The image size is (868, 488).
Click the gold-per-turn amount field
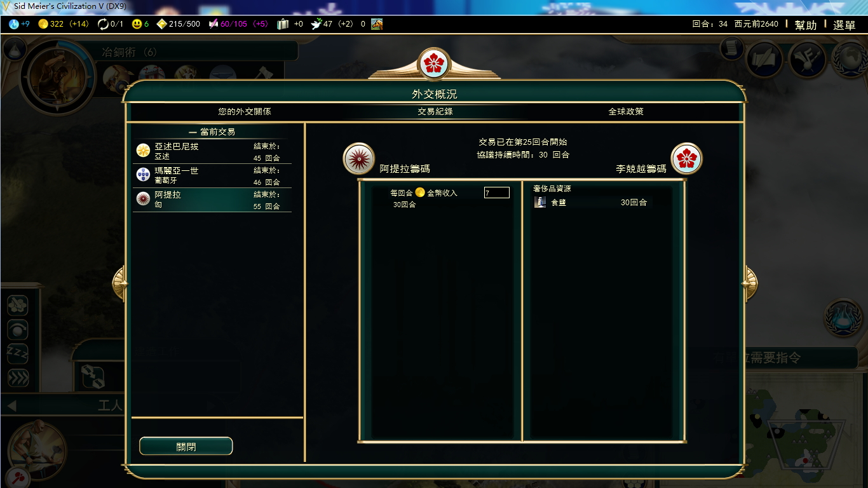[497, 193]
